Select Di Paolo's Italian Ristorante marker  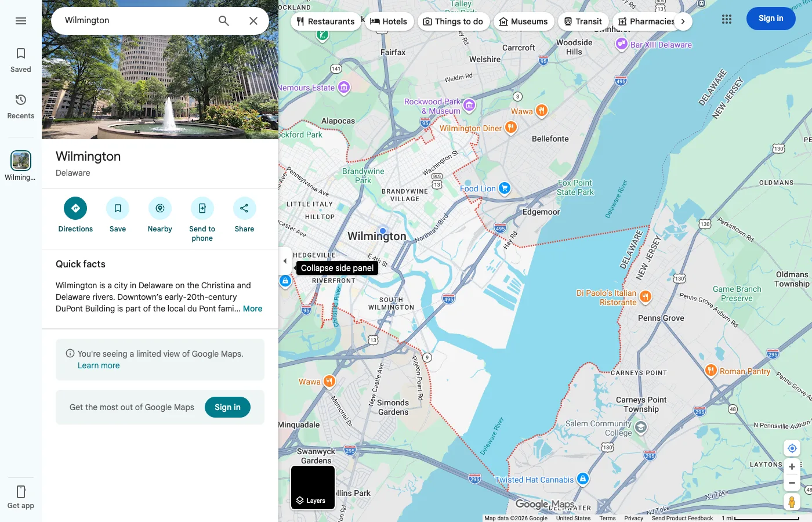[645, 297]
